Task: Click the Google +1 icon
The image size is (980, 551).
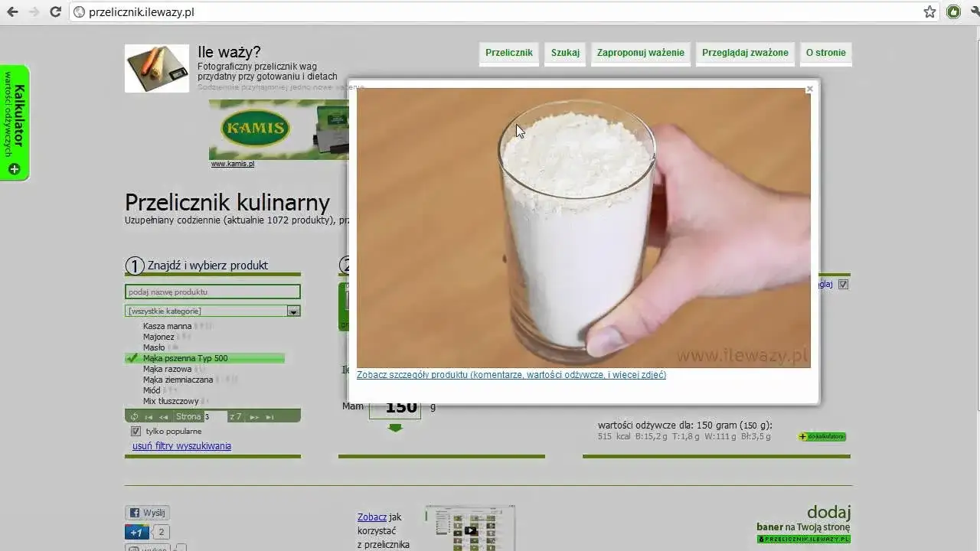Action: 136,532
